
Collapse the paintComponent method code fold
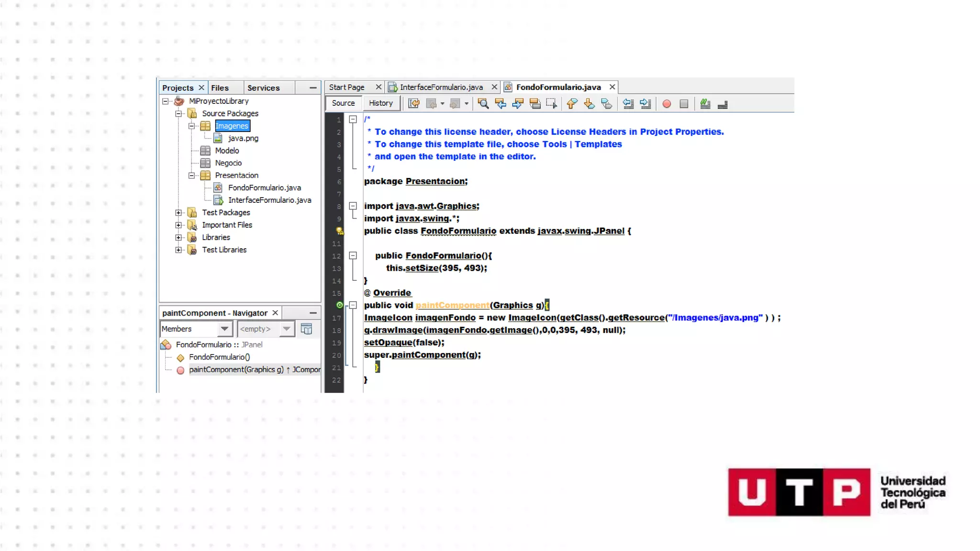point(353,305)
